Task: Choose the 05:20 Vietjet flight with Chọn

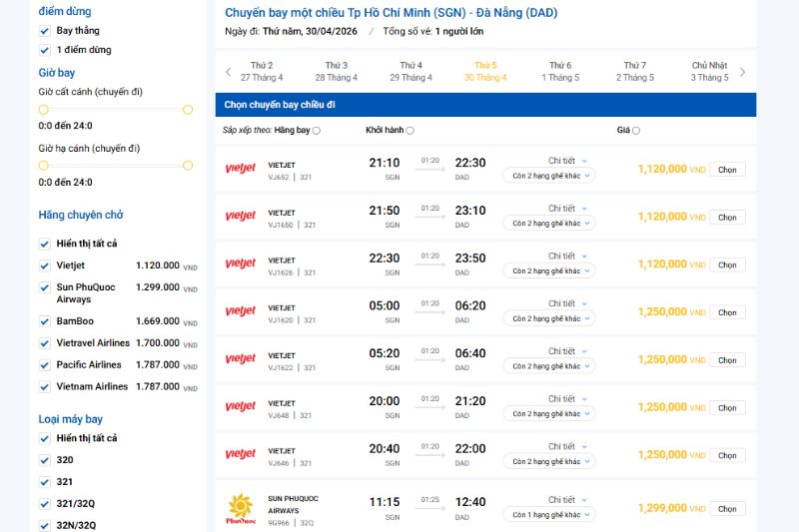Action: point(727,360)
